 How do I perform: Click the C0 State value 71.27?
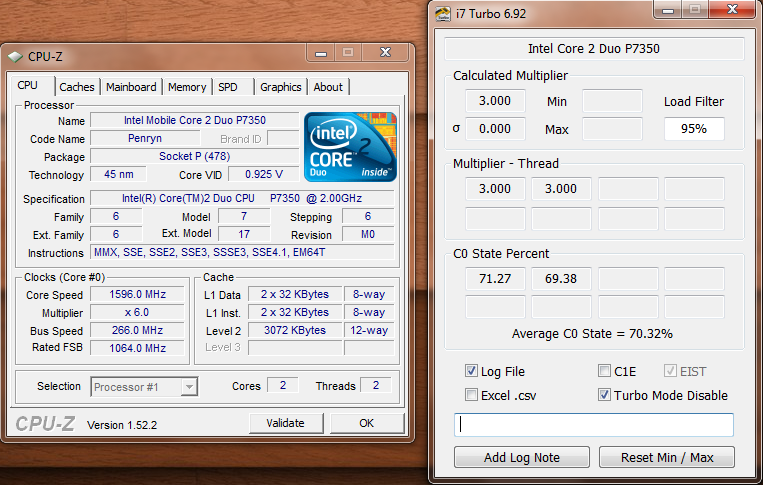tap(495, 279)
